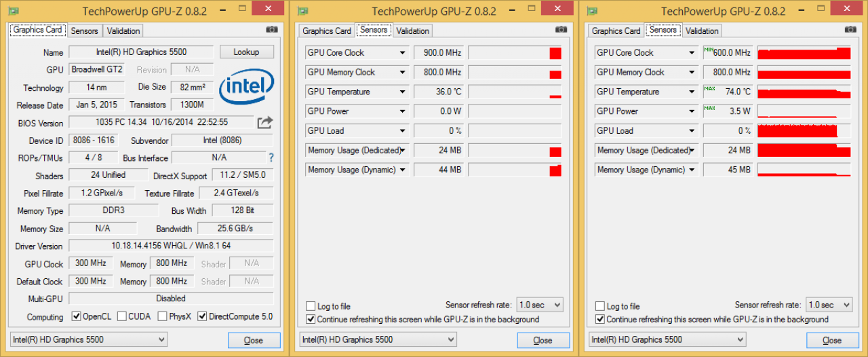
Task: Uncheck Continue refreshing in right window
Action: click(x=599, y=319)
